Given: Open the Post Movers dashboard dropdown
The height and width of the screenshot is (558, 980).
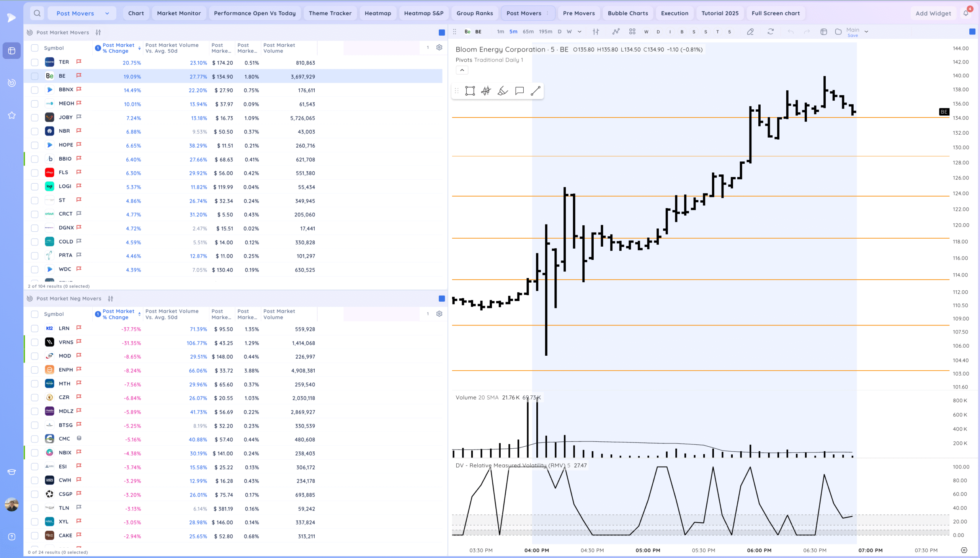Looking at the screenshot, I should pyautogui.click(x=82, y=13).
